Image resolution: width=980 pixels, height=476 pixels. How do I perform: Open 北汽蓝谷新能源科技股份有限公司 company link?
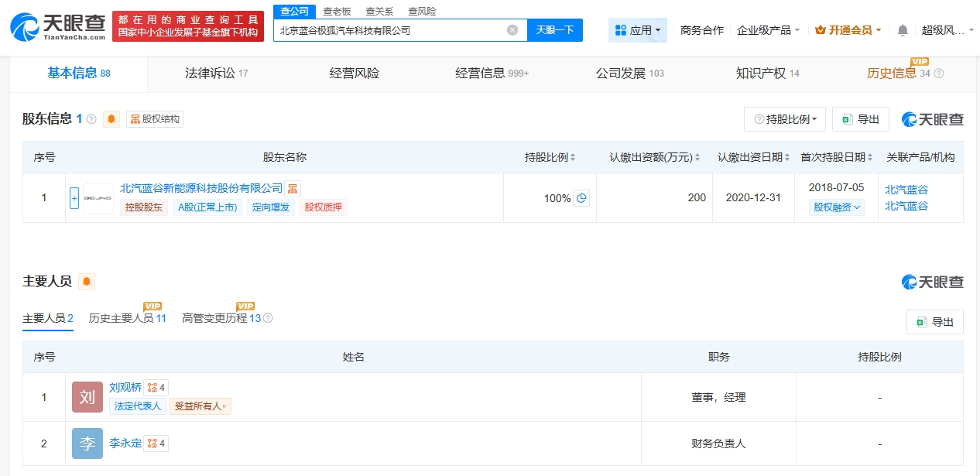(x=201, y=189)
